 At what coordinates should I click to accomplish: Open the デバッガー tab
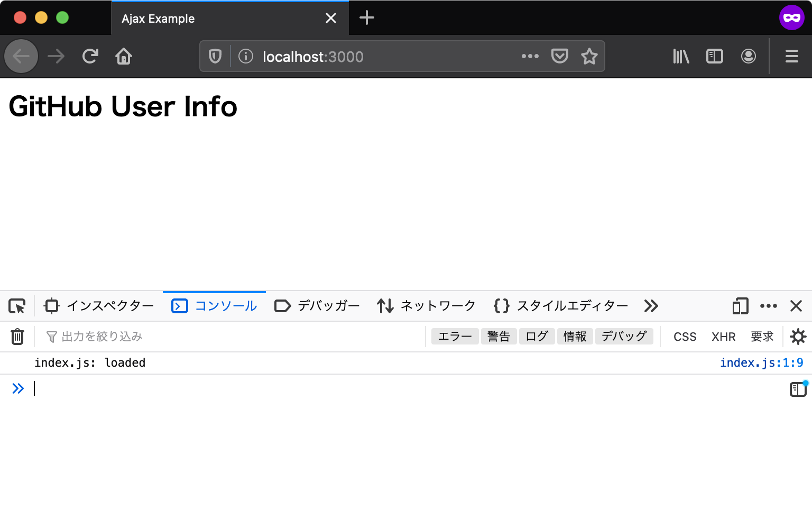coord(328,306)
